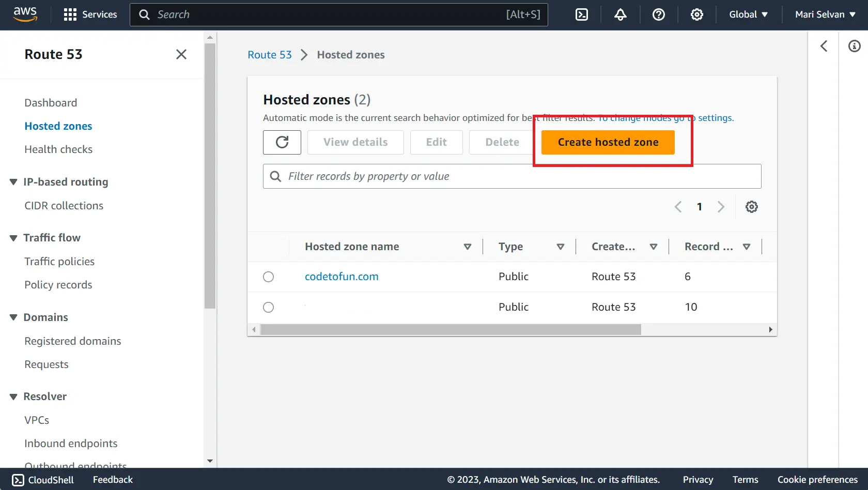Collapse the Domains section
This screenshot has width=868, height=490.
13,317
